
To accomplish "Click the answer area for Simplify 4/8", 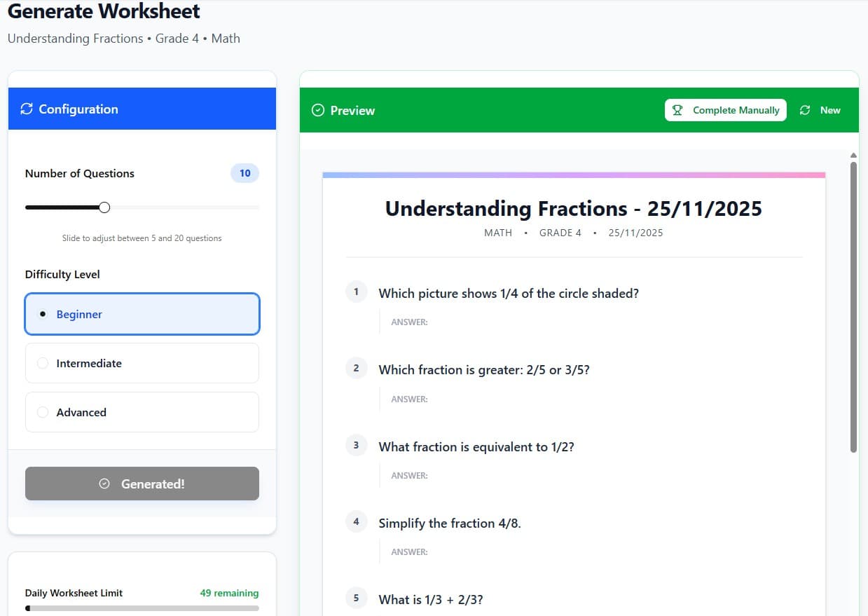I will tap(490, 552).
